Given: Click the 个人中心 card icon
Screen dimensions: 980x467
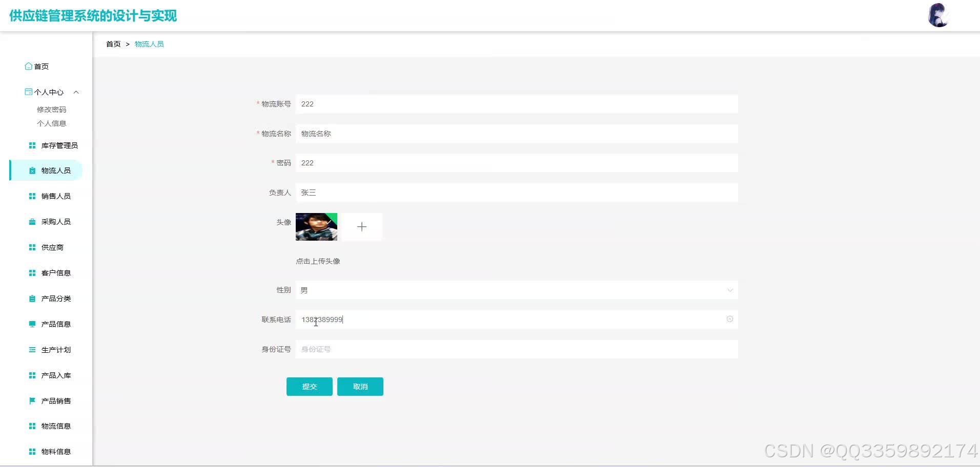Looking at the screenshot, I should 29,92.
